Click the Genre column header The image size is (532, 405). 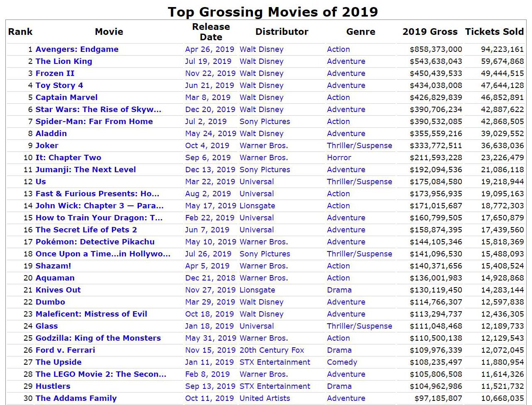(x=361, y=32)
